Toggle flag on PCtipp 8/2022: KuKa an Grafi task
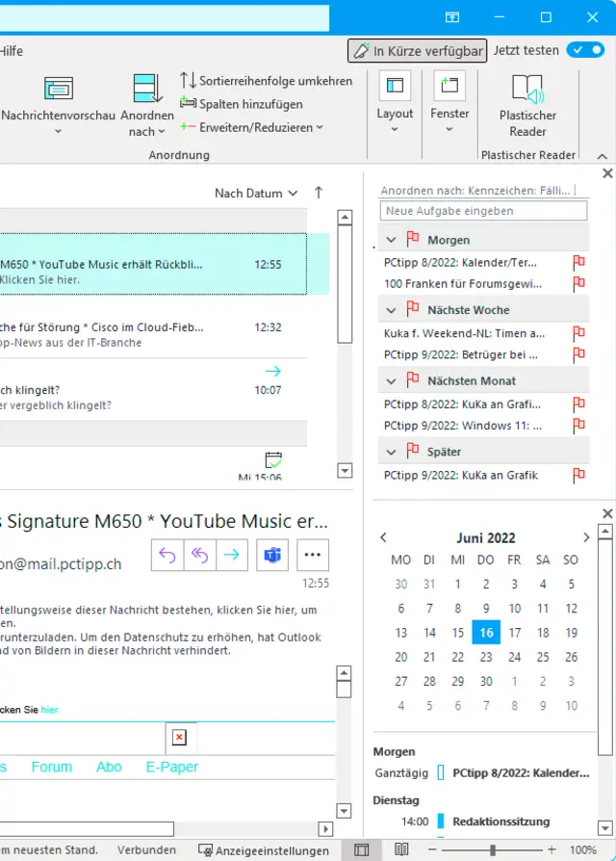 click(578, 404)
